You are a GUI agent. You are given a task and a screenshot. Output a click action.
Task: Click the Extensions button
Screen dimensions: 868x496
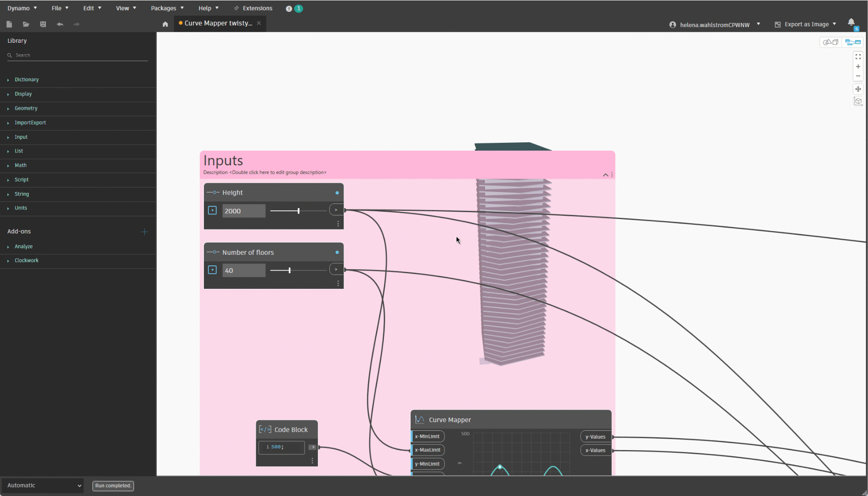point(253,8)
